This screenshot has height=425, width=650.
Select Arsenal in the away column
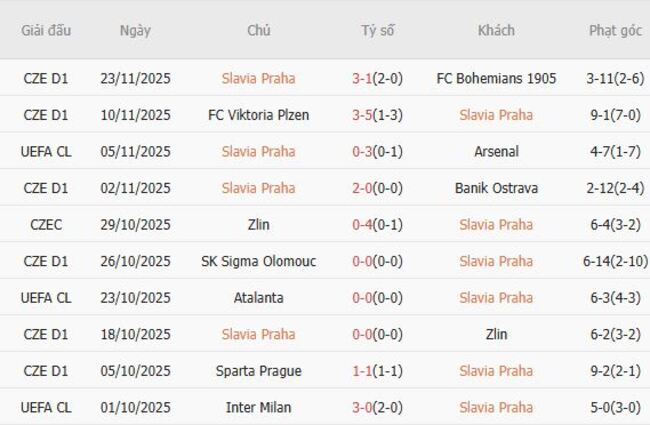click(x=496, y=152)
